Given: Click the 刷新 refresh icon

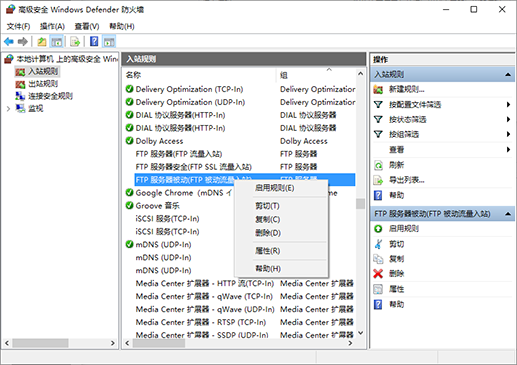Looking at the screenshot, I should tap(378, 165).
